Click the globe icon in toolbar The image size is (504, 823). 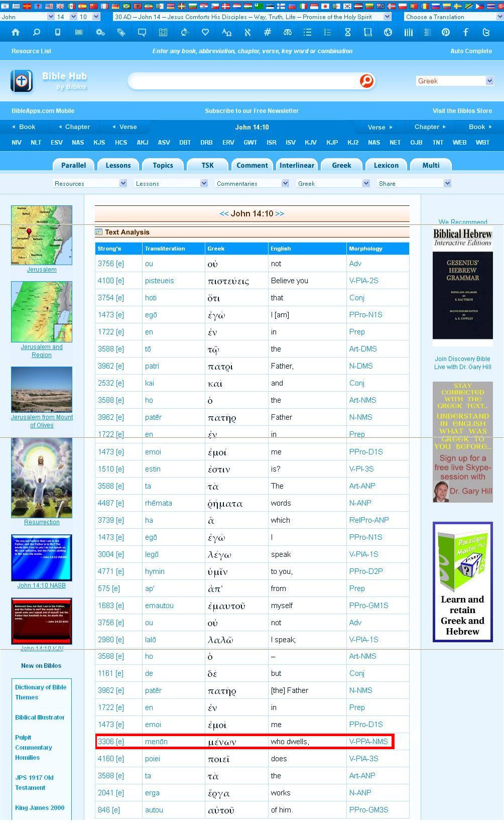pos(388,32)
